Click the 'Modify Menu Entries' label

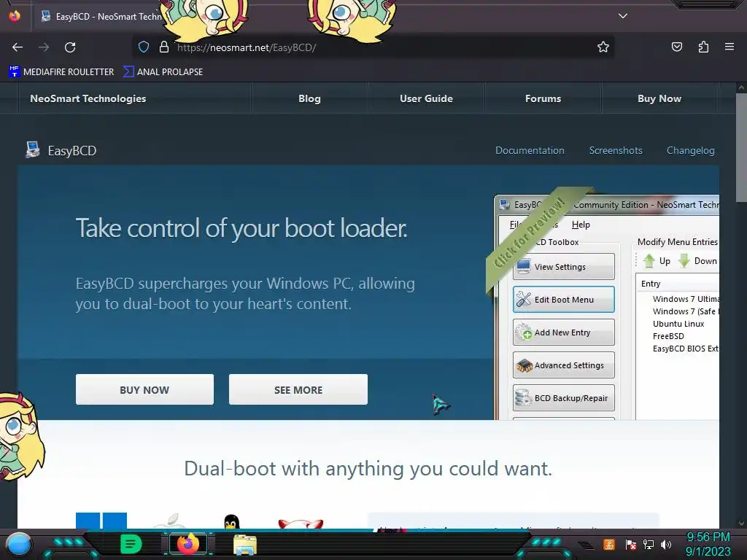678,242
